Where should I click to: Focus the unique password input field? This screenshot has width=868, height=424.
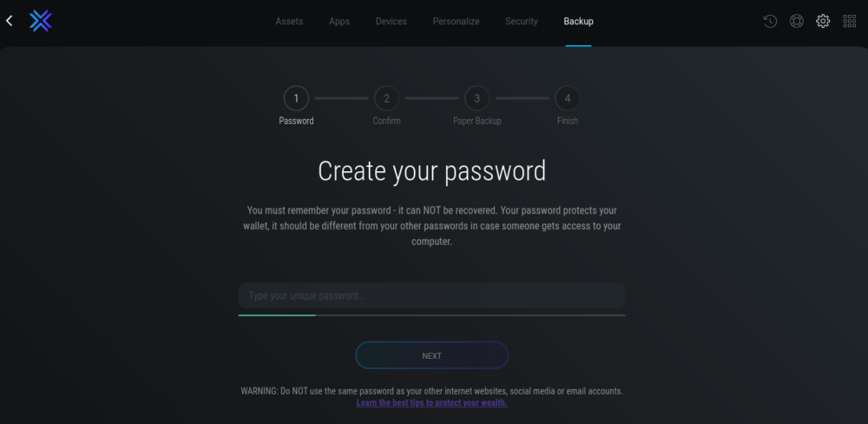431,296
